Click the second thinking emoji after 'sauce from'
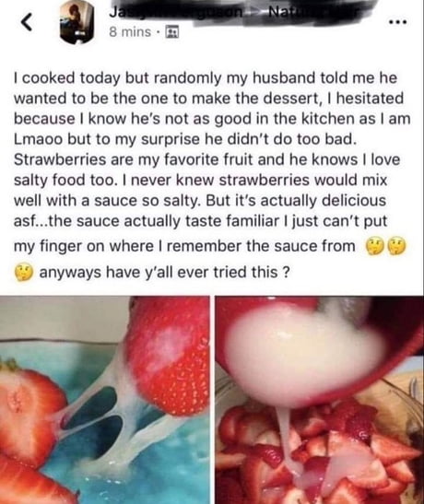The image size is (424, 504). 397,247
